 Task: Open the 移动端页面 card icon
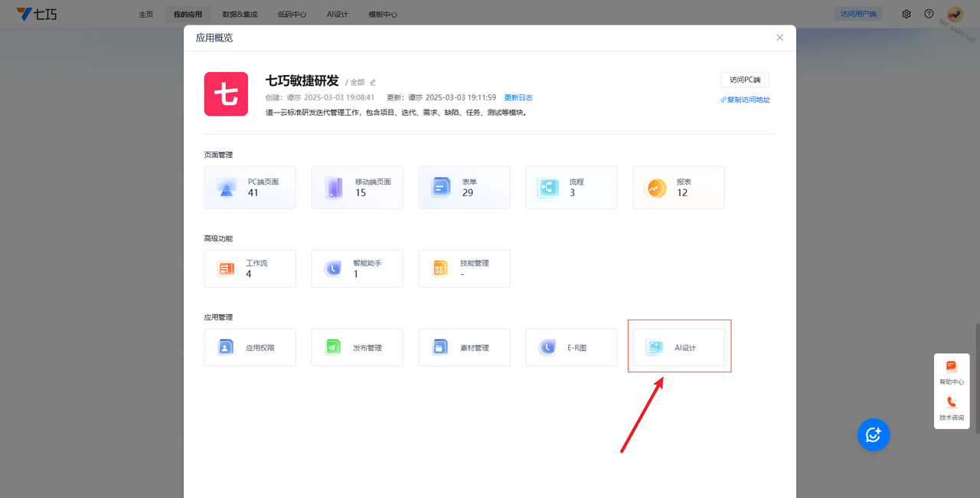tap(334, 188)
